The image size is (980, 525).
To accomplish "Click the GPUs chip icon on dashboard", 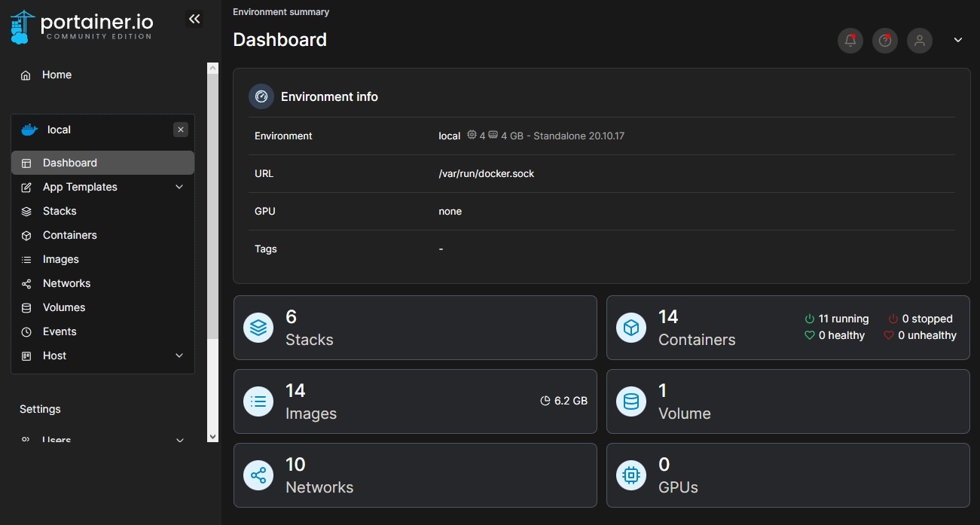I will tap(631, 475).
